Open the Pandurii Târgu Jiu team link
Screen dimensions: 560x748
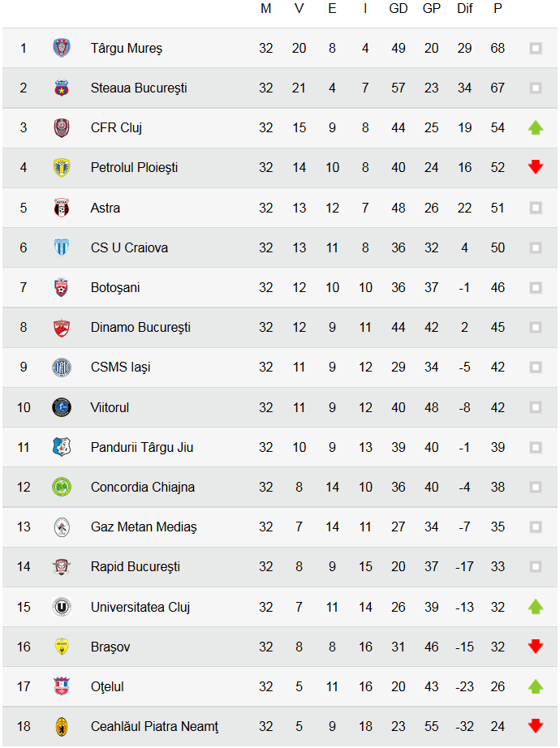tap(142, 447)
